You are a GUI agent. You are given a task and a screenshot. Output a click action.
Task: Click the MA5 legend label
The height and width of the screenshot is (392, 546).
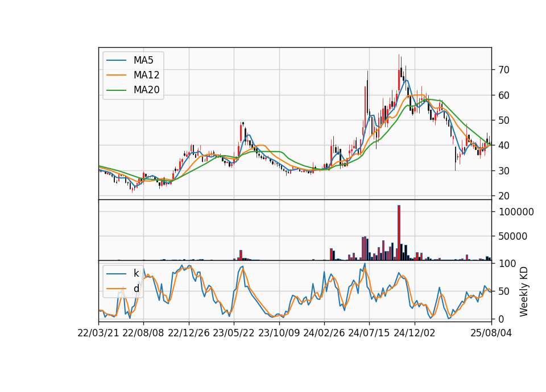coord(143,60)
